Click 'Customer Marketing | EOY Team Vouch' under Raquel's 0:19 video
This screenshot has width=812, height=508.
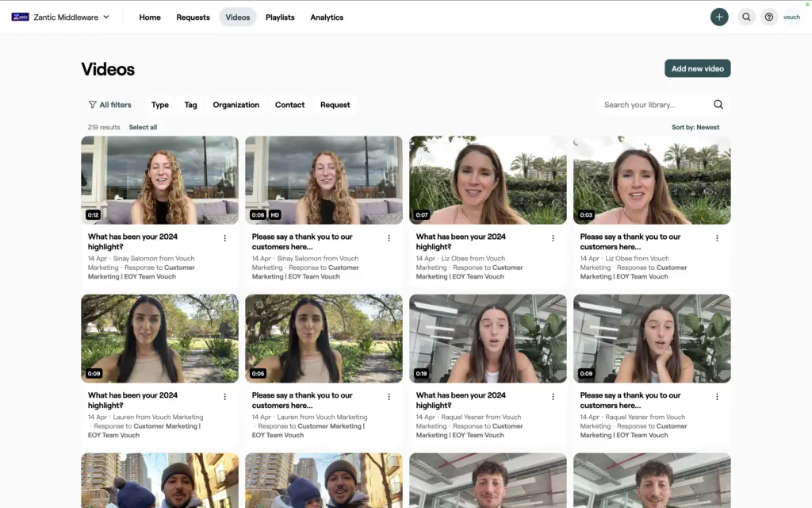pyautogui.click(x=469, y=431)
